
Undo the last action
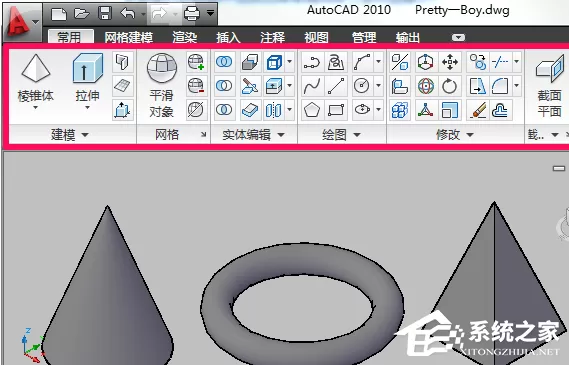coord(128,14)
